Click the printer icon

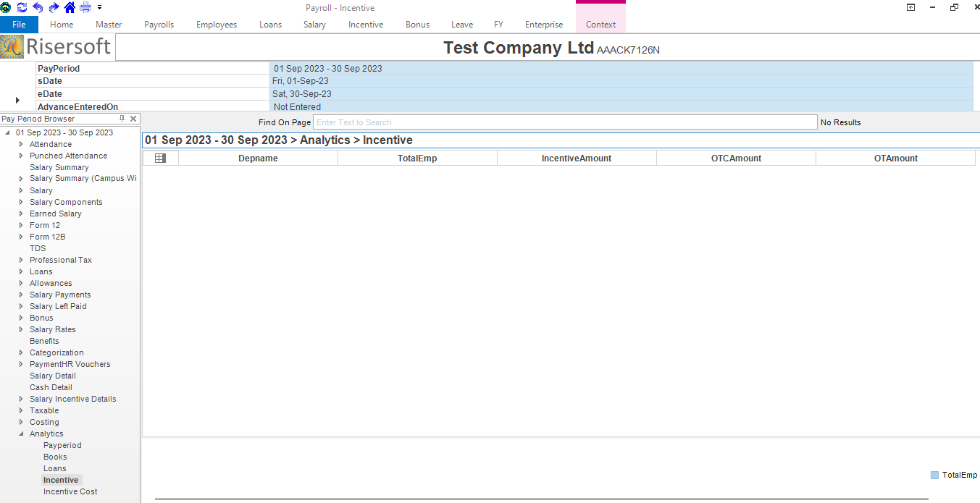pos(85,7)
